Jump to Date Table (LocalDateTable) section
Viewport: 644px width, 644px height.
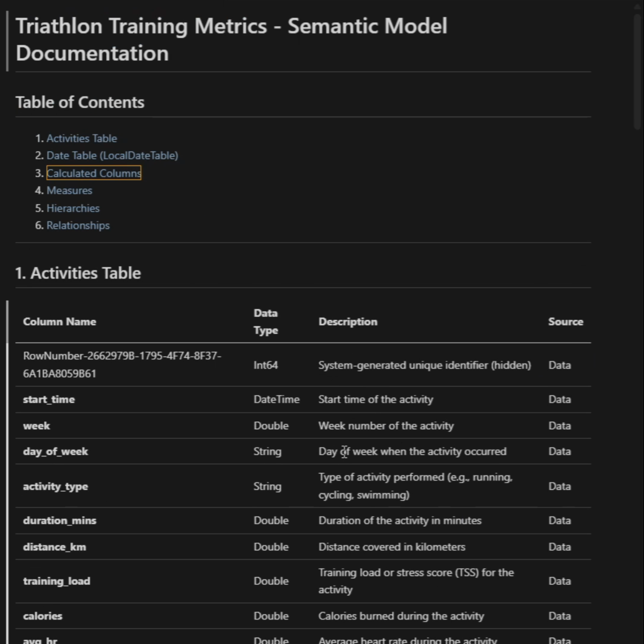click(112, 156)
